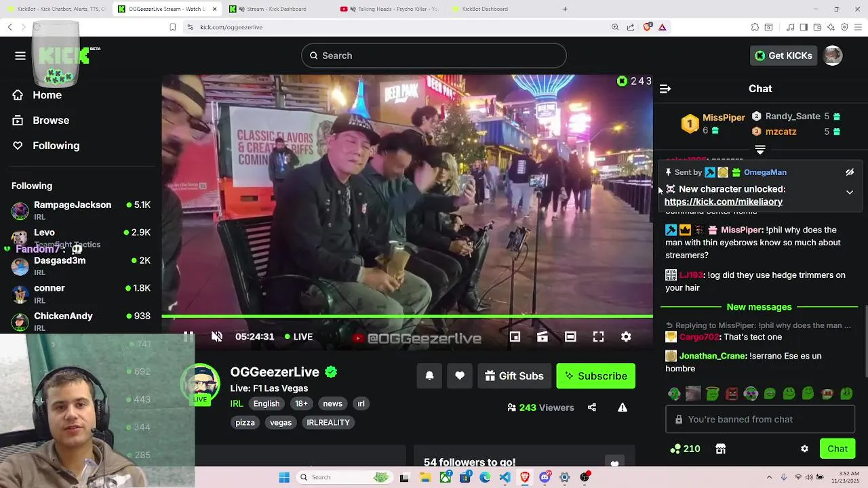868x488 pixels.
Task: Click the Brave Shields lion icon
Action: (x=647, y=27)
